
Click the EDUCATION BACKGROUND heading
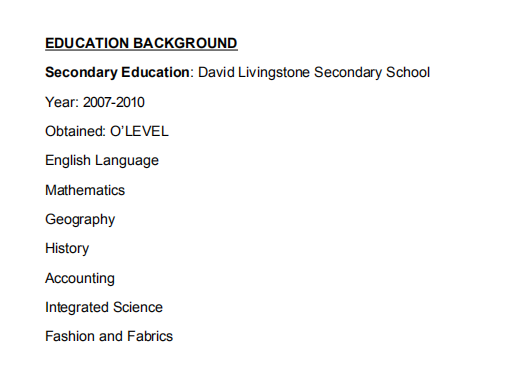click(x=141, y=43)
